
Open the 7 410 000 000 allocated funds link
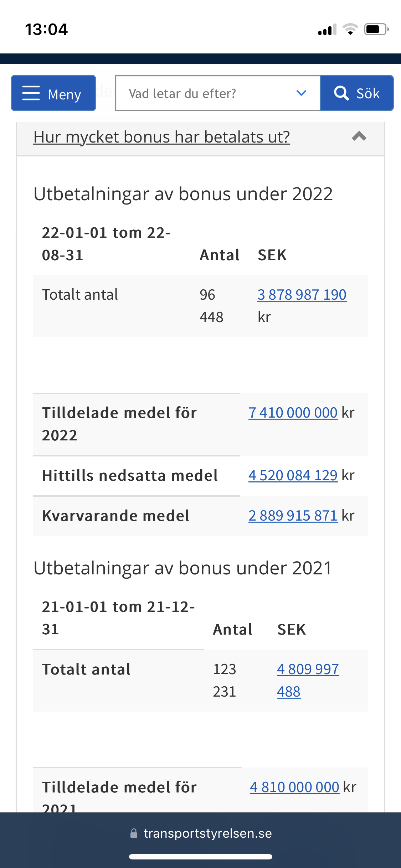293,413
